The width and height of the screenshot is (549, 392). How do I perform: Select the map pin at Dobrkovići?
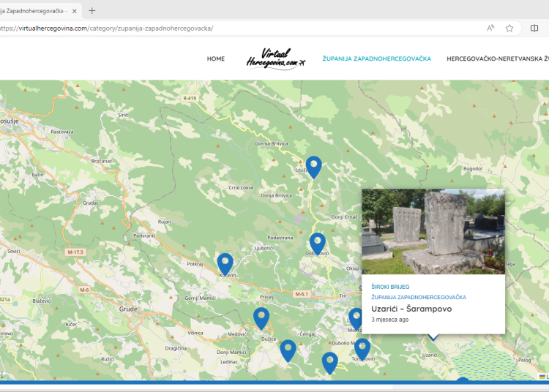point(318,244)
